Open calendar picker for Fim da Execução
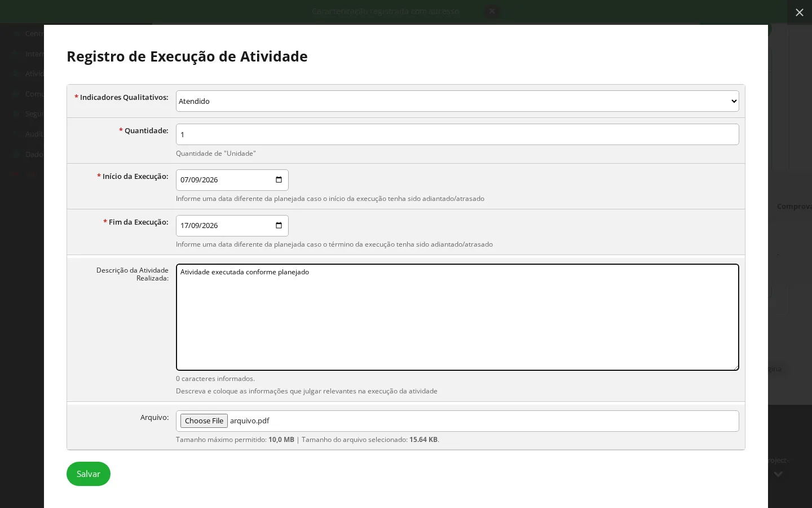 [279, 225]
